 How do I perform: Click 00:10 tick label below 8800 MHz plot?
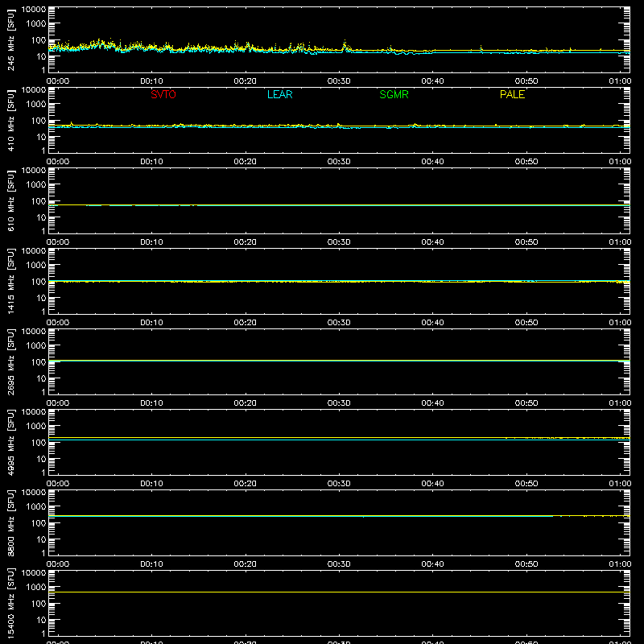(x=151, y=564)
